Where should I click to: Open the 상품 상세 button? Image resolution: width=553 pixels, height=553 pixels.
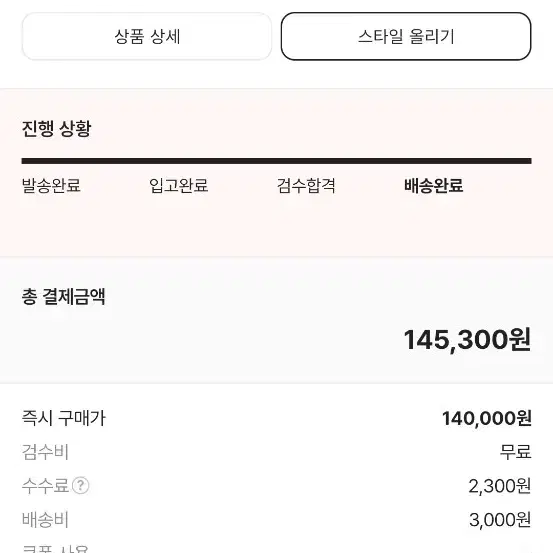[147, 37]
